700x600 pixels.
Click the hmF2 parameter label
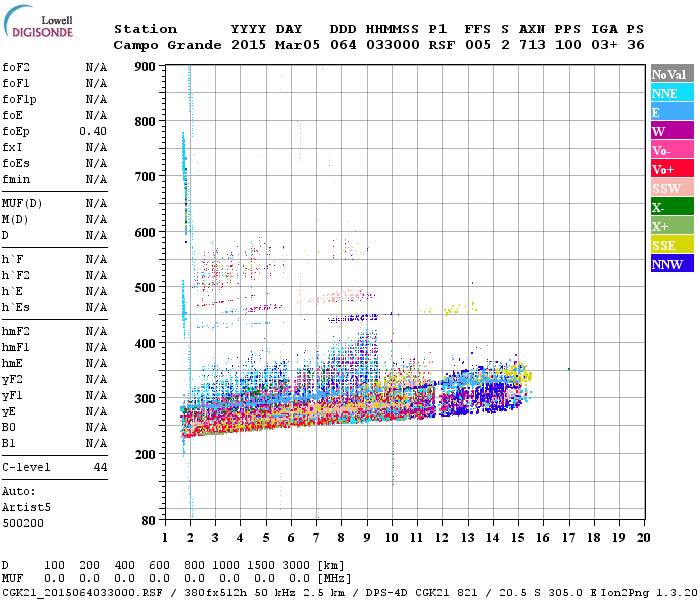[x=16, y=332]
